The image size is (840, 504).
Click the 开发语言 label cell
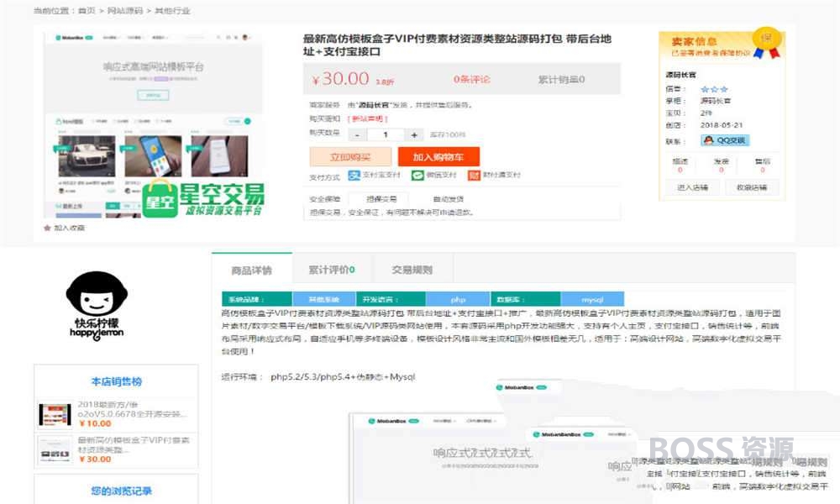pyautogui.click(x=391, y=300)
